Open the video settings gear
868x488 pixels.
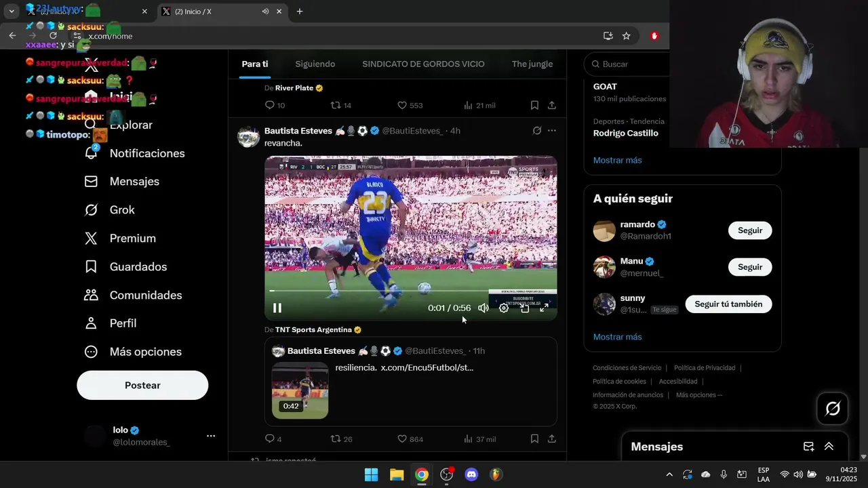tap(504, 308)
